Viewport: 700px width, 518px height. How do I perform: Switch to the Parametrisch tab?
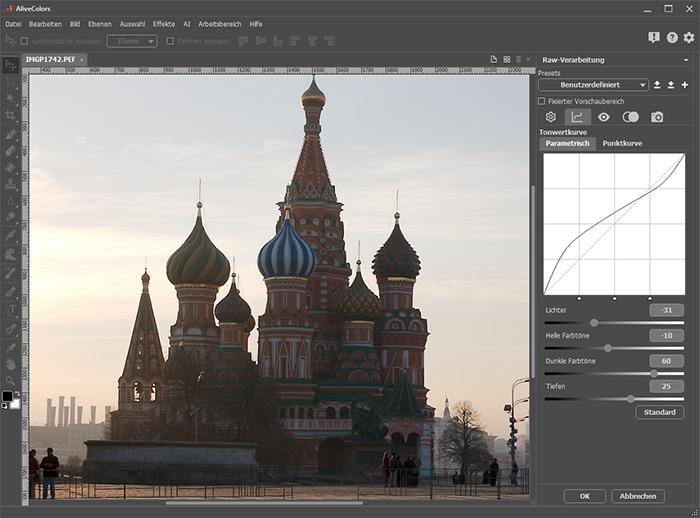(x=567, y=143)
